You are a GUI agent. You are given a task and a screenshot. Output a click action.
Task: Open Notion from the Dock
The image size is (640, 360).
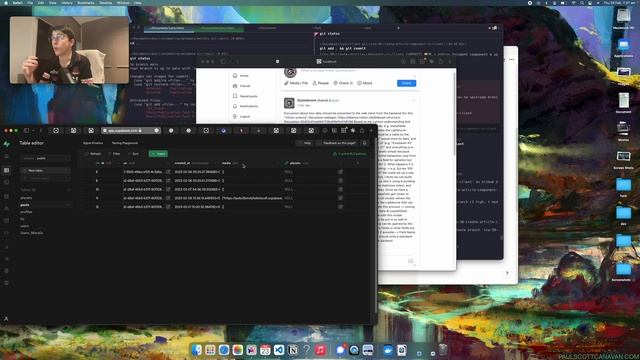coord(293,350)
